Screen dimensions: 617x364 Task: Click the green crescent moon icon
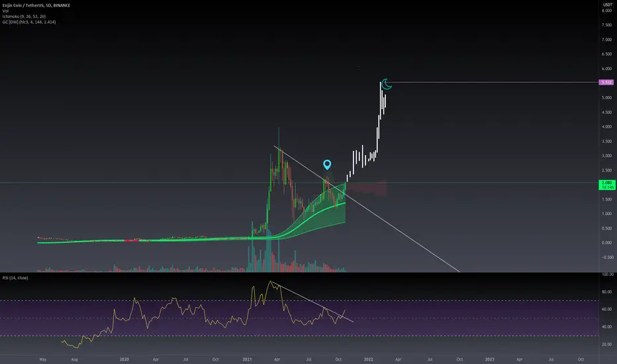[387, 84]
